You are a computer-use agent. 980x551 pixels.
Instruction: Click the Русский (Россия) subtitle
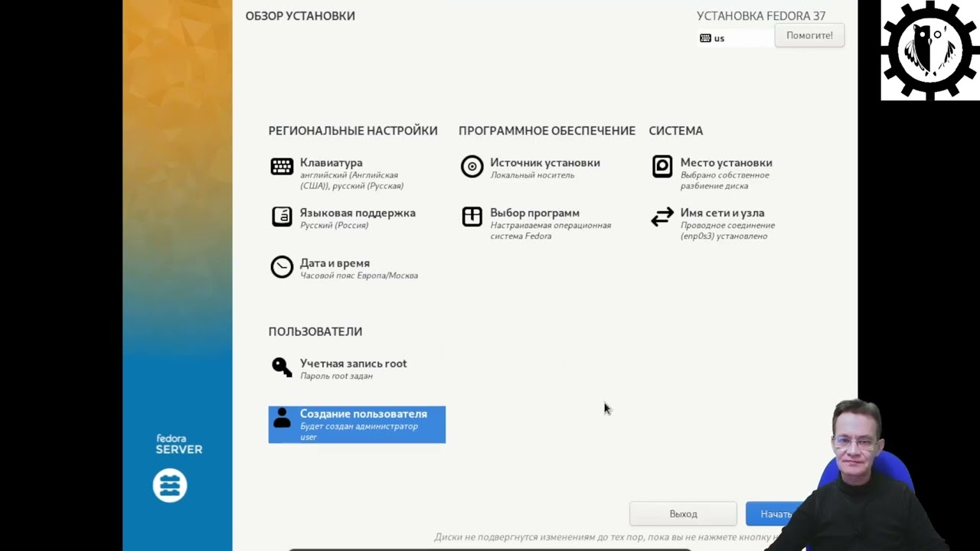334,226
